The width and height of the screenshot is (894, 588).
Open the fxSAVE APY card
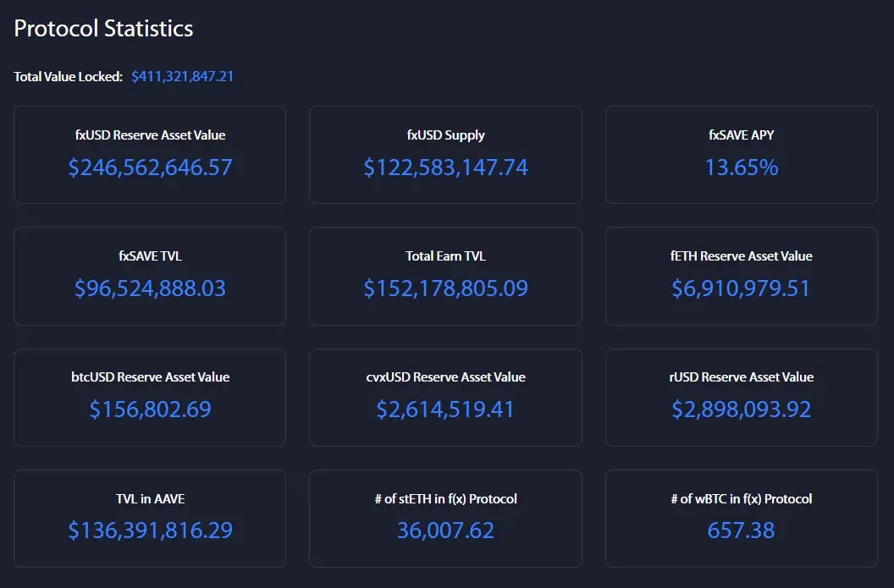click(742, 155)
